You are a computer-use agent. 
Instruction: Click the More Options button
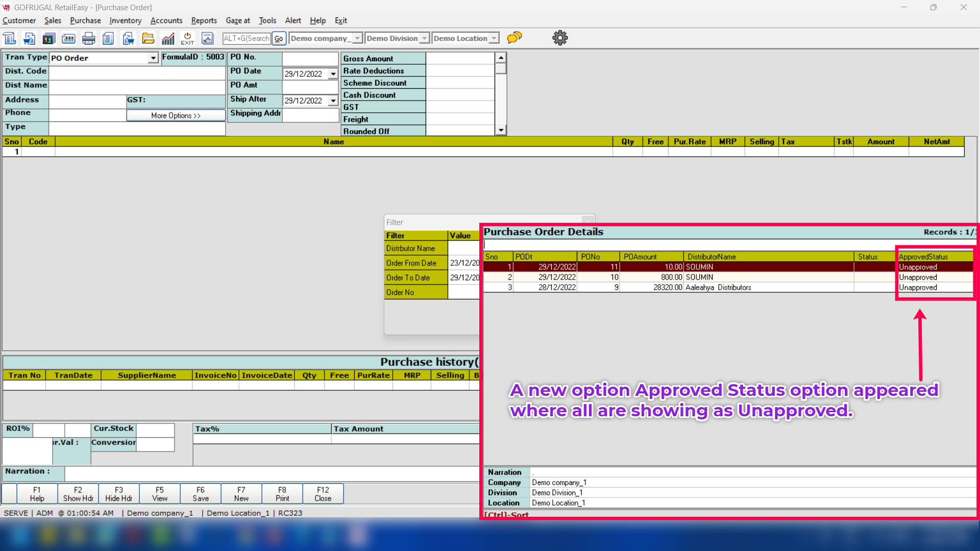click(x=176, y=116)
